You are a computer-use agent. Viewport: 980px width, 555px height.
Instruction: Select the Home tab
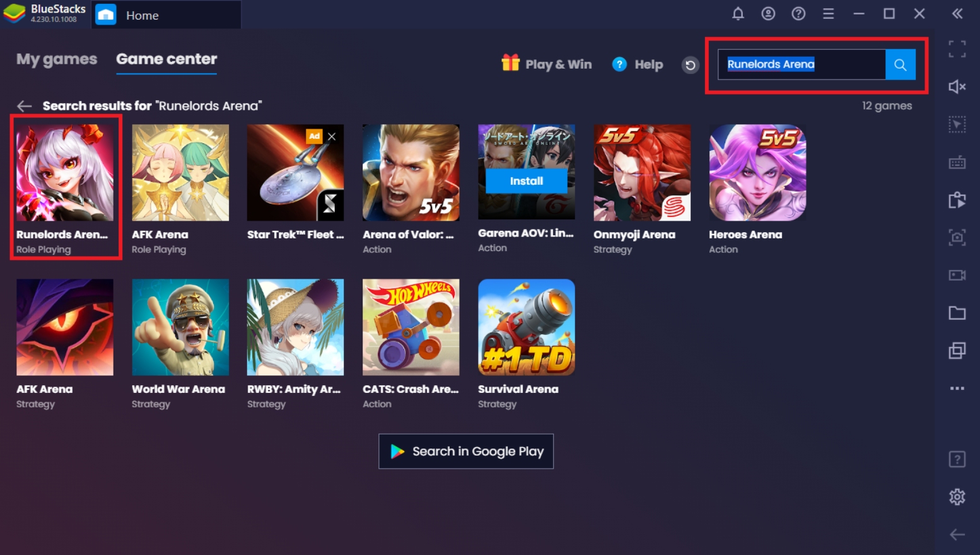[x=167, y=15]
